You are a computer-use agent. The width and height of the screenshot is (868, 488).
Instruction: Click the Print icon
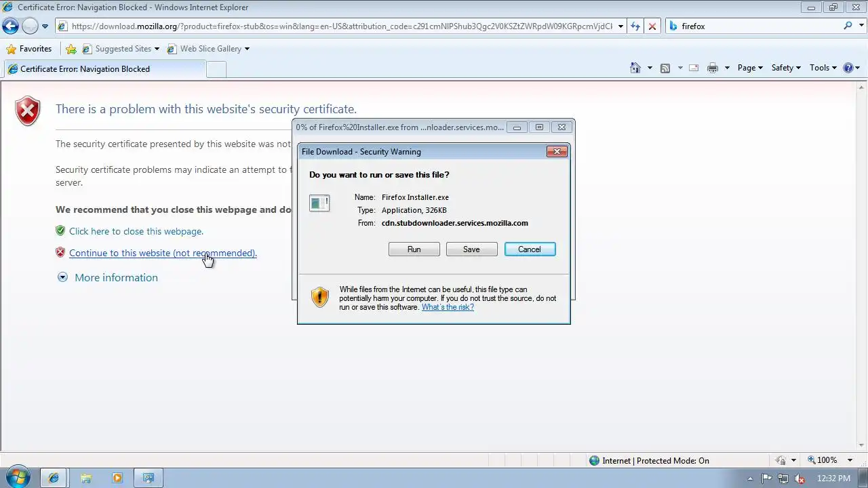tap(712, 68)
